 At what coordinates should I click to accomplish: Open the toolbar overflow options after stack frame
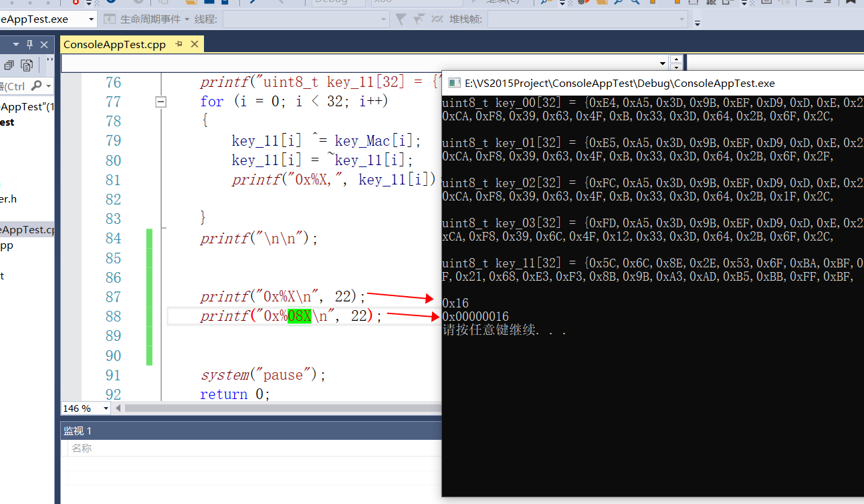(x=697, y=22)
